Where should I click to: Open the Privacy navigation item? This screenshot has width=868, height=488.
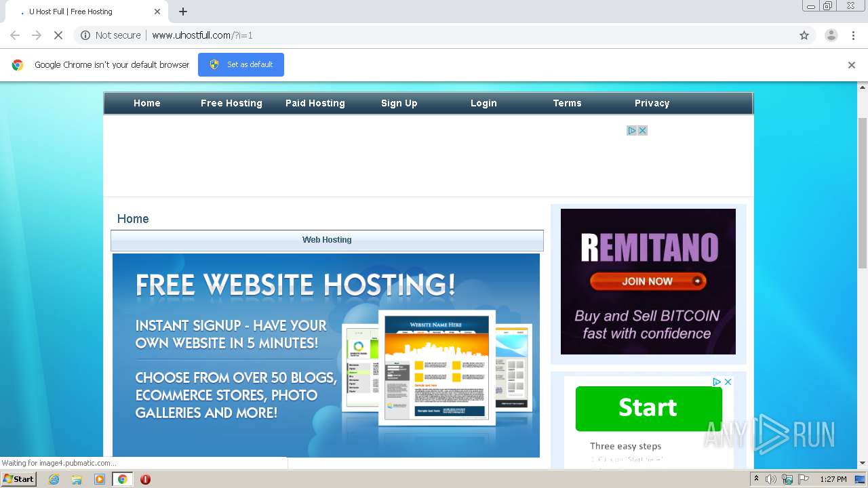click(652, 103)
